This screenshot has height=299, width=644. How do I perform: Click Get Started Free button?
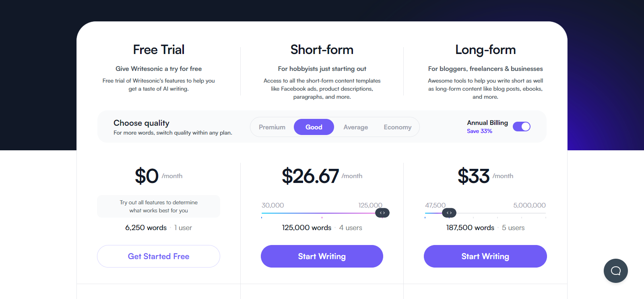159,256
